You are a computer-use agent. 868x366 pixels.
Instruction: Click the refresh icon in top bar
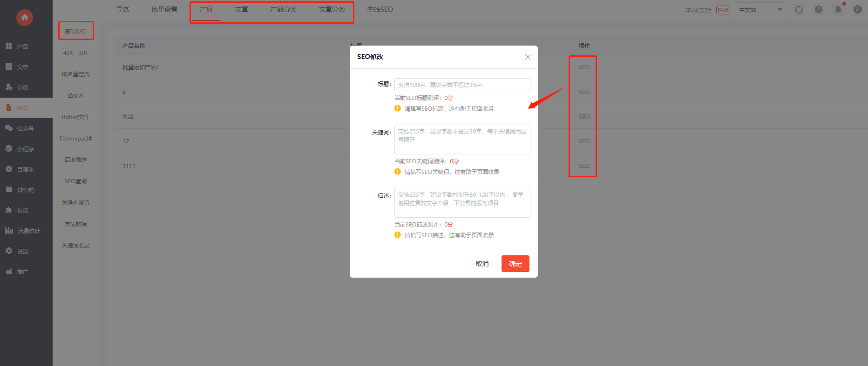799,10
